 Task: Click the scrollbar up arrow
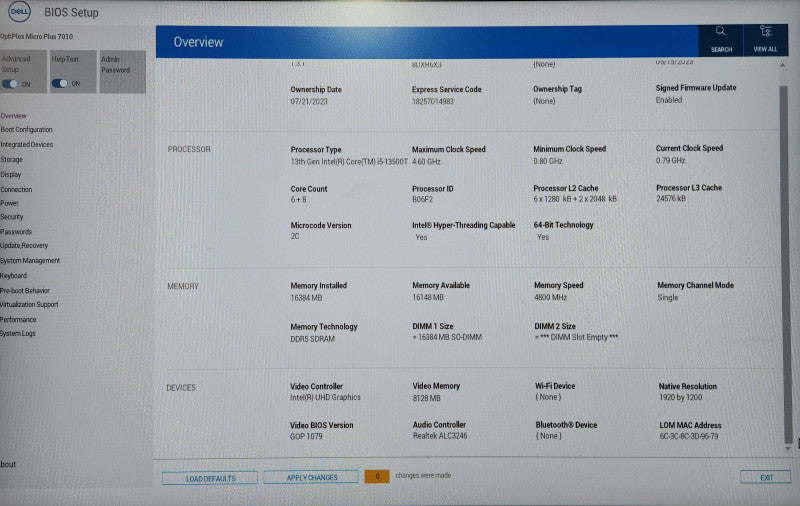click(x=783, y=65)
